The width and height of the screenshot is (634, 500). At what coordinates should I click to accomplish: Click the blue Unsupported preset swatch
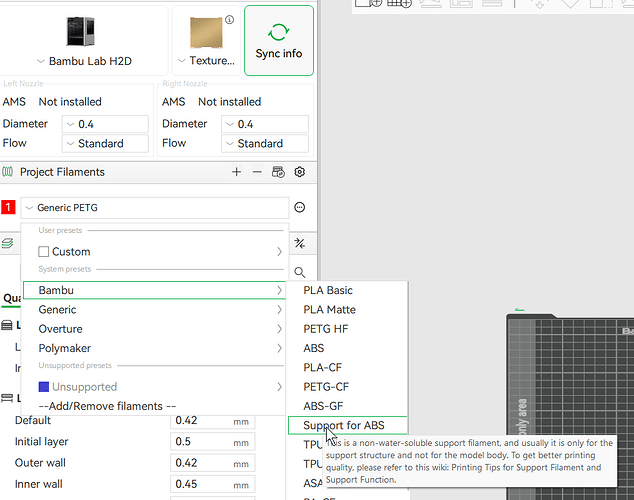click(x=44, y=387)
